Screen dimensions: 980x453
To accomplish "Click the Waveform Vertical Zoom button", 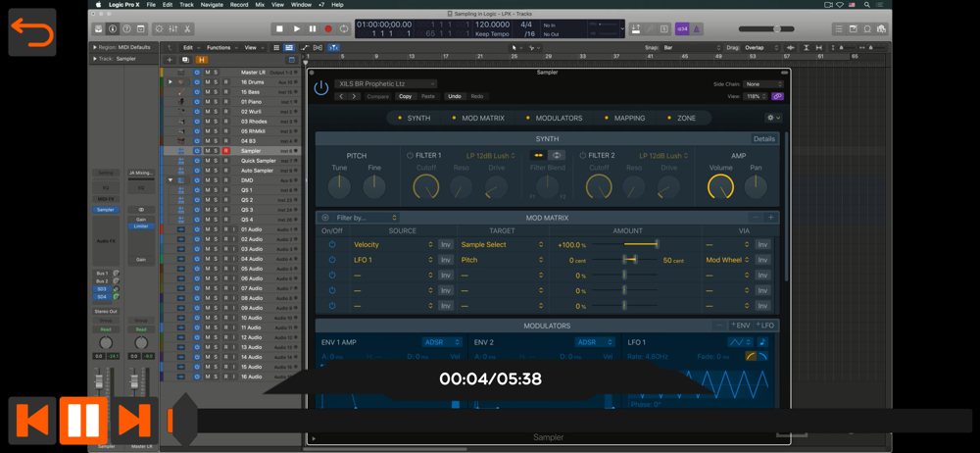I will [791, 47].
